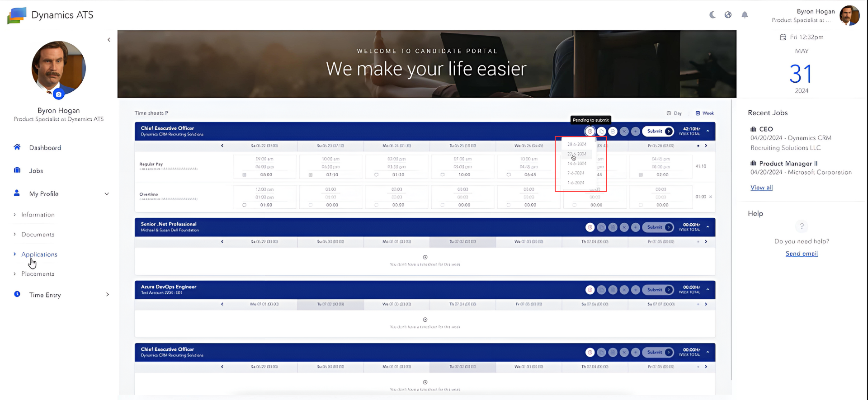Image resolution: width=868 pixels, height=400 pixels.
Task: Click the Dynamics ATS logo
Action: tap(17, 15)
